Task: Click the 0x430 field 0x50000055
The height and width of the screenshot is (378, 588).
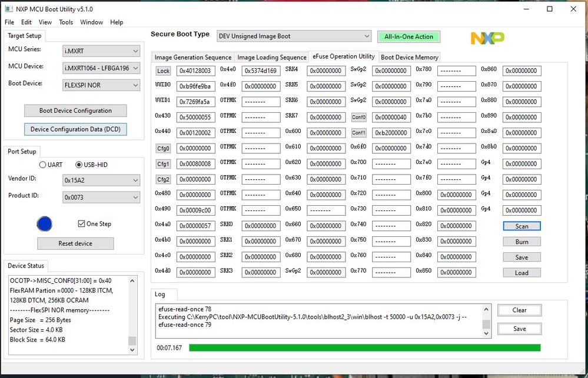Action: tap(196, 117)
